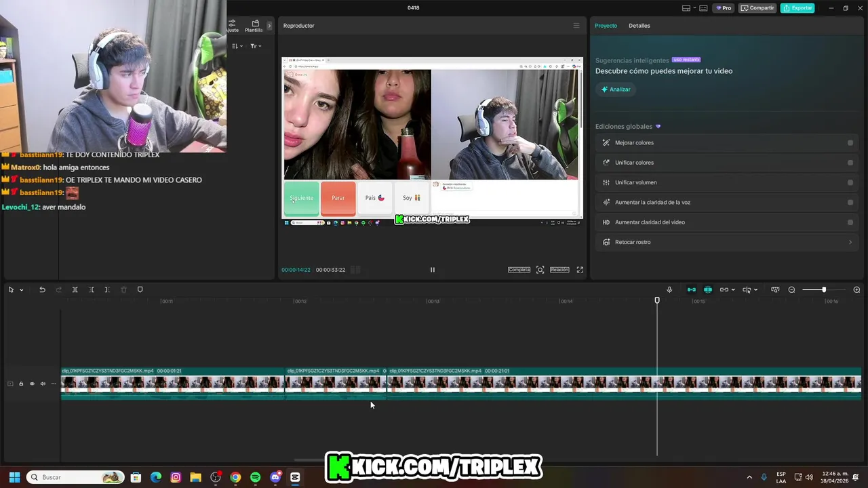
Task: Open the linkage options dropdown arrow
Action: [733, 290]
